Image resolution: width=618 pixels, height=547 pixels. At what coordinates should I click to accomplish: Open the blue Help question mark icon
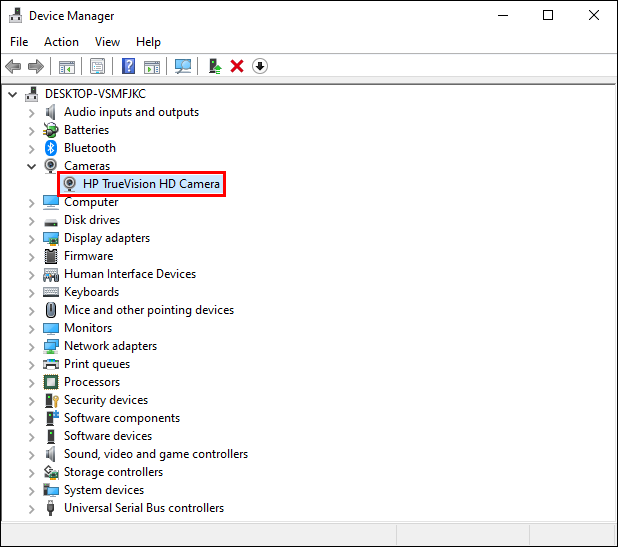(128, 66)
